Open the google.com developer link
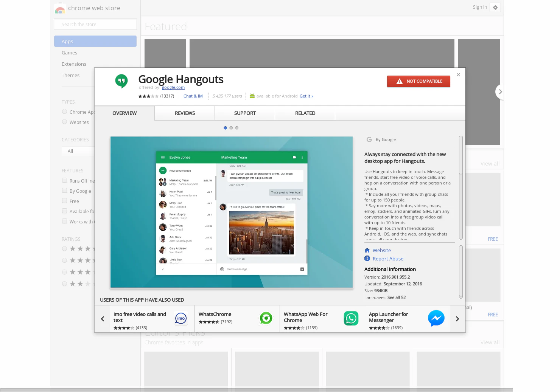Screen dimensions: 560x392 tap(173, 87)
